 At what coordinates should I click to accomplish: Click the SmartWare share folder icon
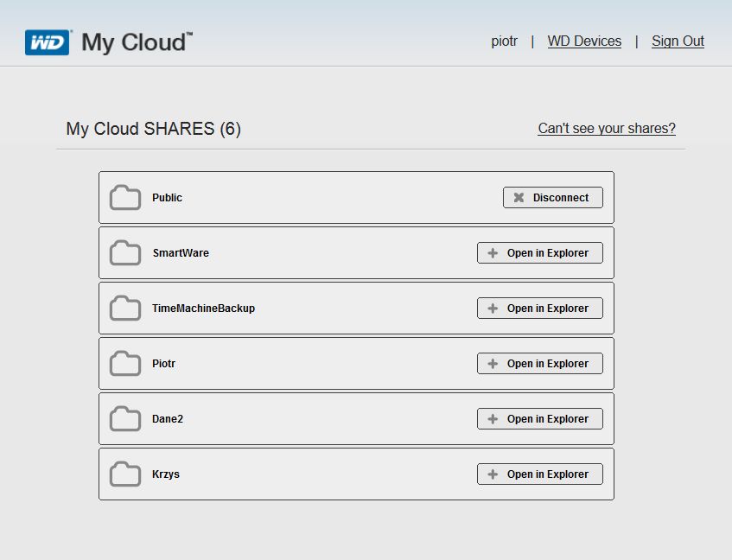[x=125, y=253]
